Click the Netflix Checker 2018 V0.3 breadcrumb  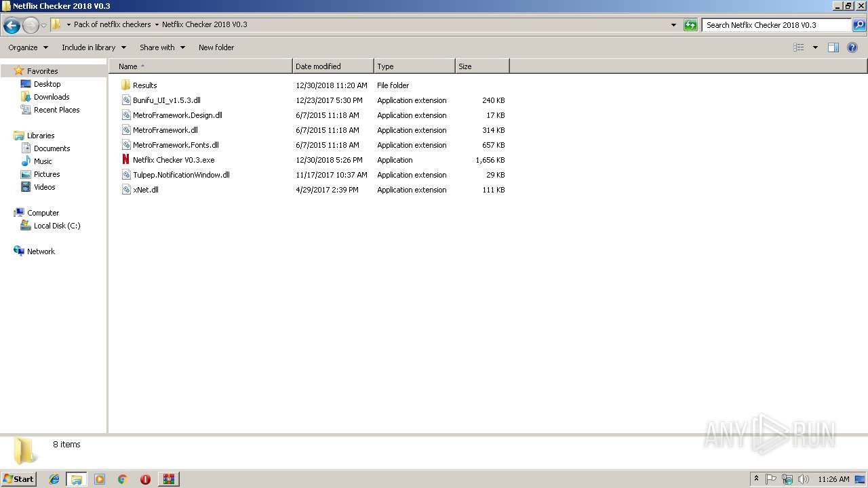204,24
